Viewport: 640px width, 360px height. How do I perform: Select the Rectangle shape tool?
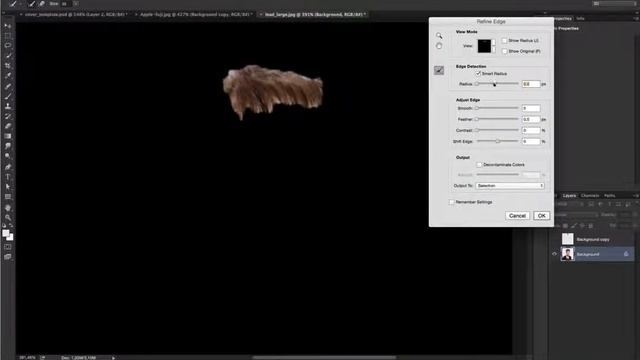pyautogui.click(x=8, y=197)
